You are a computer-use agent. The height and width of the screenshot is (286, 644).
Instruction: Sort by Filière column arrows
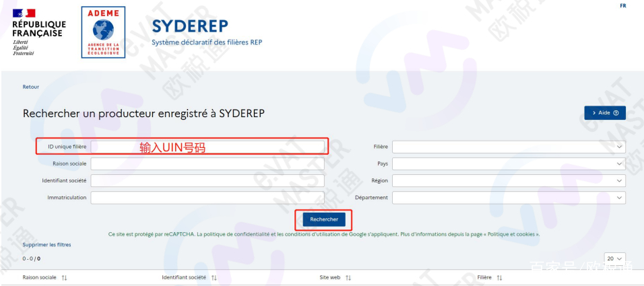499,278
